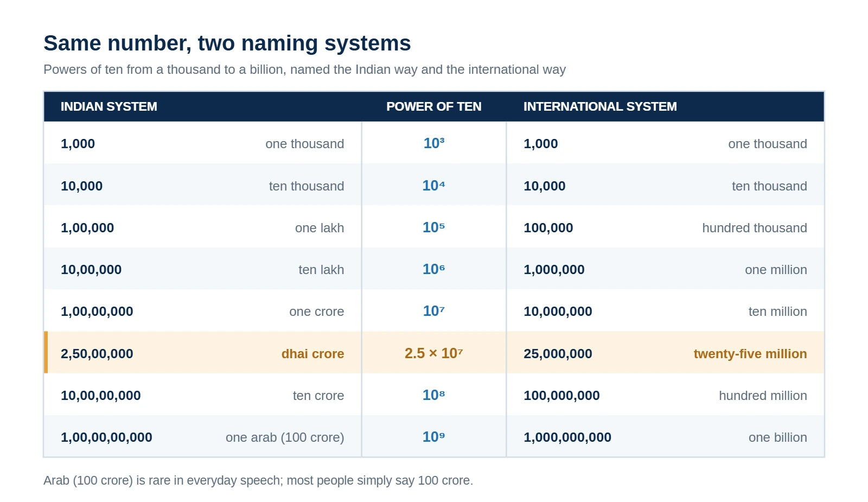
Task: Click the highlighted "dhai crore" label
Action: 312,354
